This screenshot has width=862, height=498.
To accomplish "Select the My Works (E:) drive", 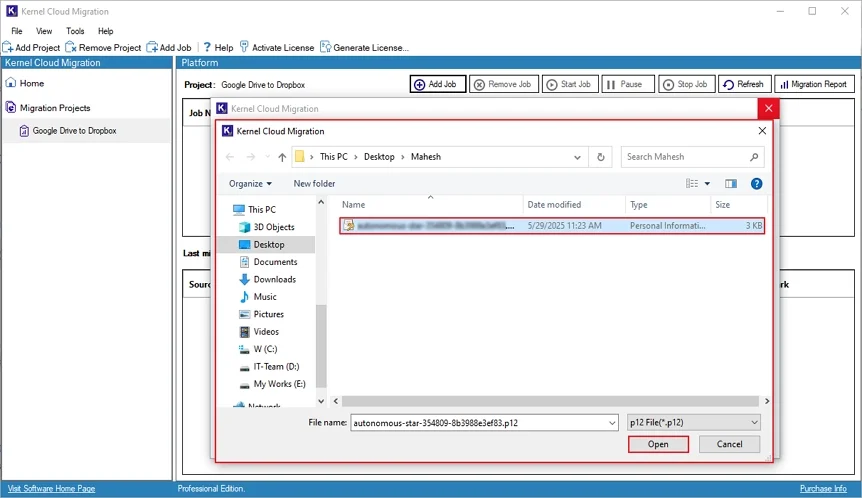I will [273, 384].
